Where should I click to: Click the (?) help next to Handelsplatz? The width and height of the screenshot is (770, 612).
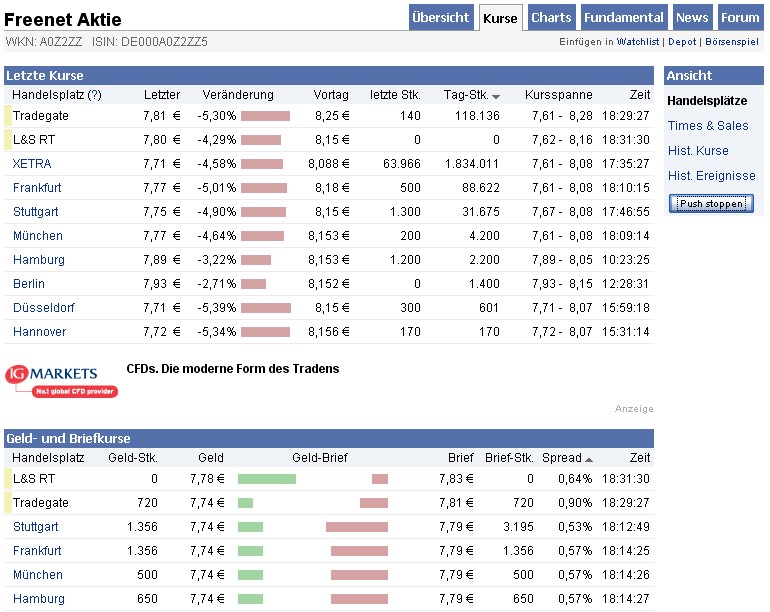click(x=95, y=95)
